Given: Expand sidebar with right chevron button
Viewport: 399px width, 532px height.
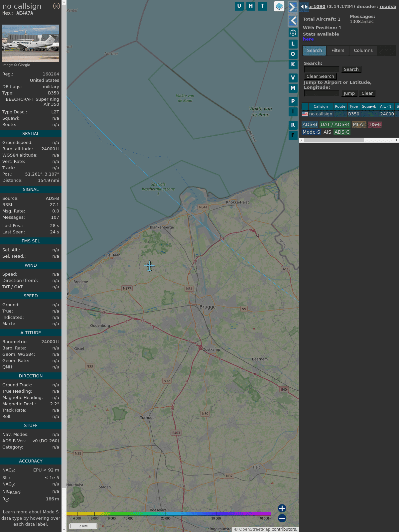Looking at the screenshot, I should 293,7.
